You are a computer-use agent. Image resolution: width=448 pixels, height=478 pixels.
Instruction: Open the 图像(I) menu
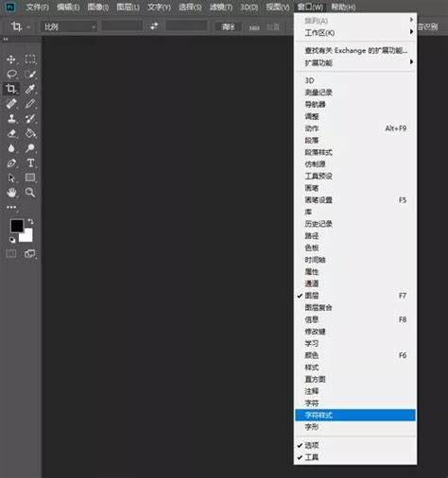(98, 7)
